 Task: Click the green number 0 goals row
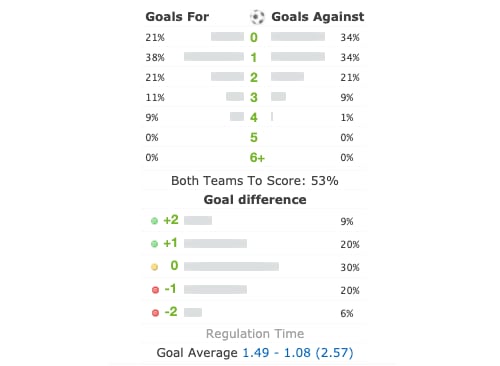click(x=254, y=37)
